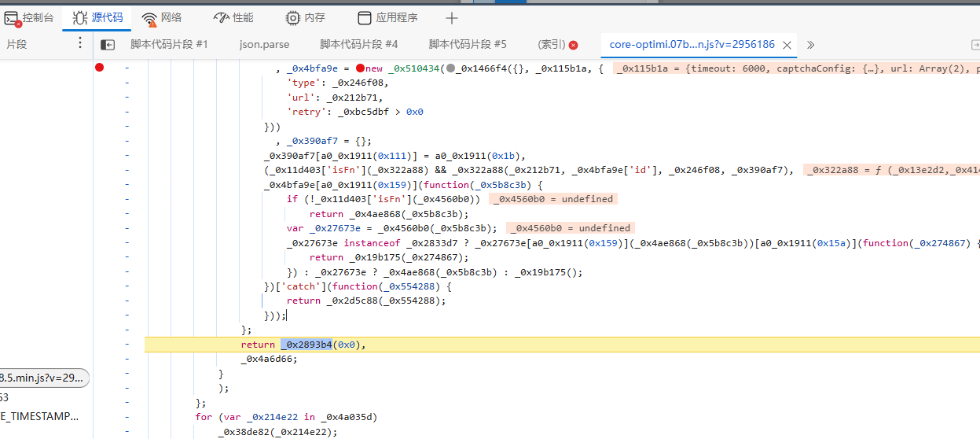Close the core-optimi.07b...n.js tab
This screenshot has height=439, width=980.
click(x=787, y=46)
